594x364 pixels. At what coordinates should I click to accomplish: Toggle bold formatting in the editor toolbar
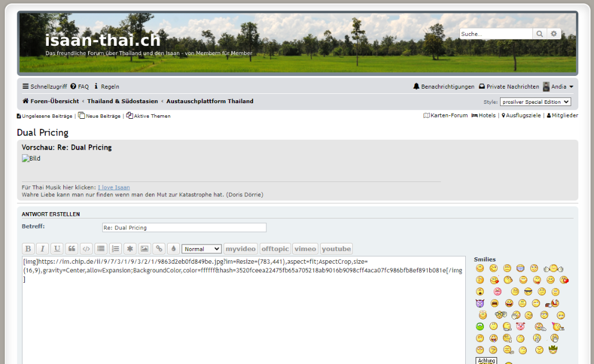coord(28,249)
